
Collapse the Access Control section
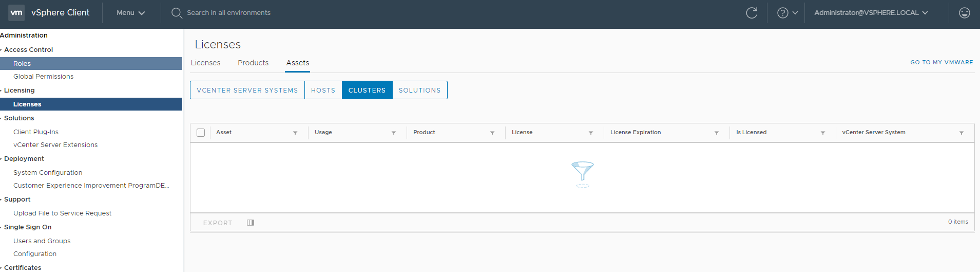2,50
